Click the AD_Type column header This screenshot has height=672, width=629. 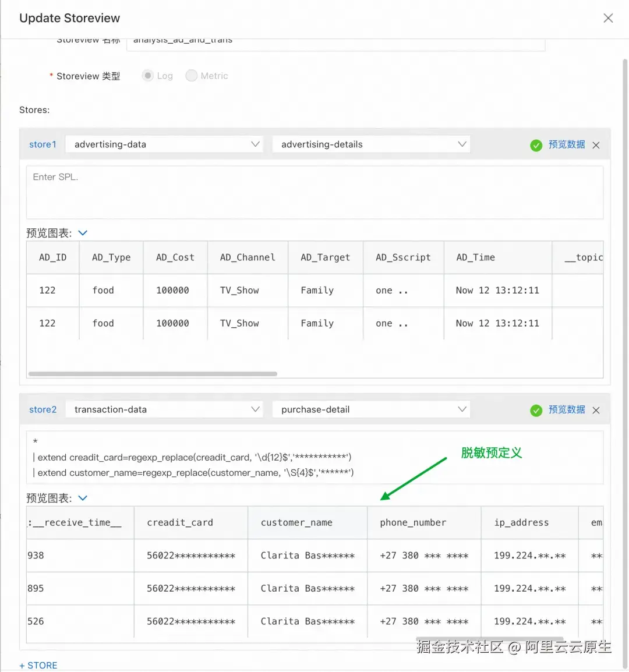click(111, 257)
